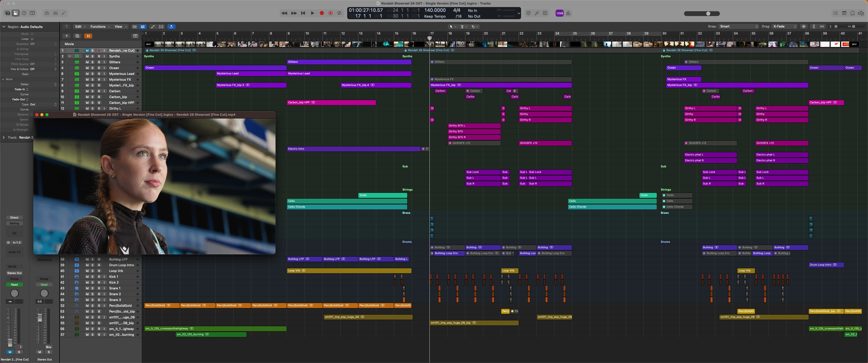868x363 pixels.
Task: Collapse the Region: Audio Defaults inspector section
Action: 4,27
